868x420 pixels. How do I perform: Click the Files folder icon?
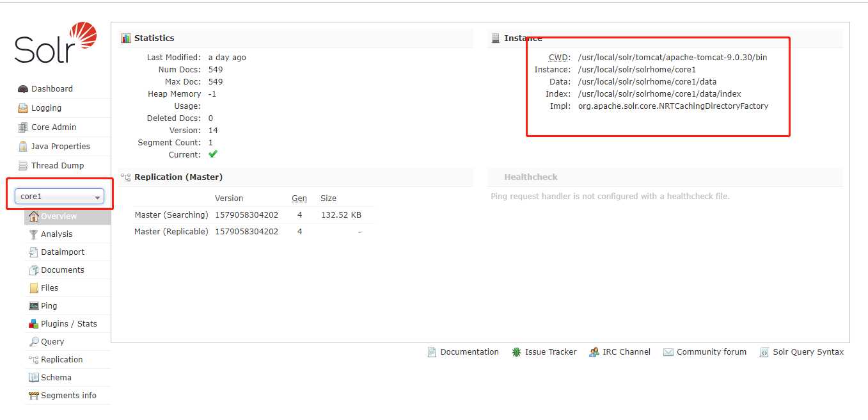(x=34, y=288)
